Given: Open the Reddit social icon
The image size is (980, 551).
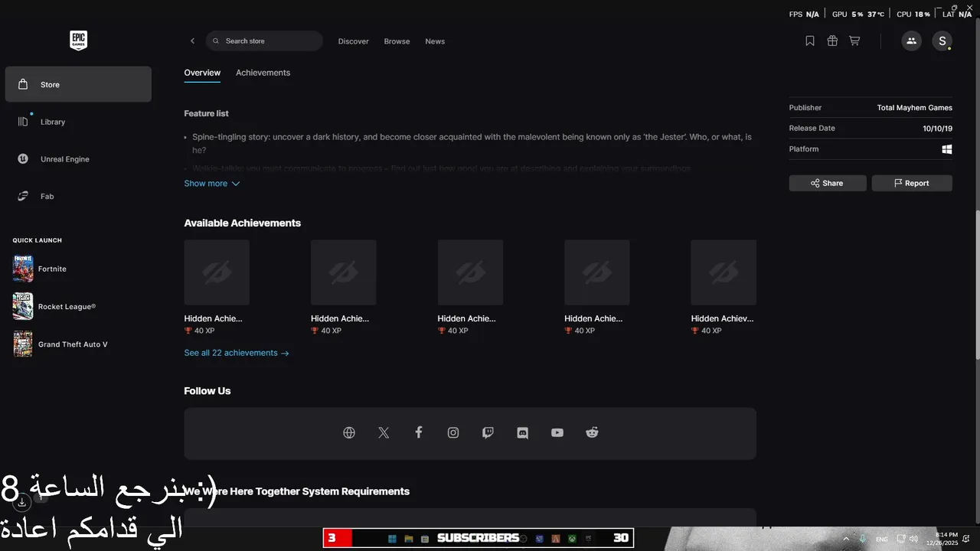Looking at the screenshot, I should pos(592,432).
